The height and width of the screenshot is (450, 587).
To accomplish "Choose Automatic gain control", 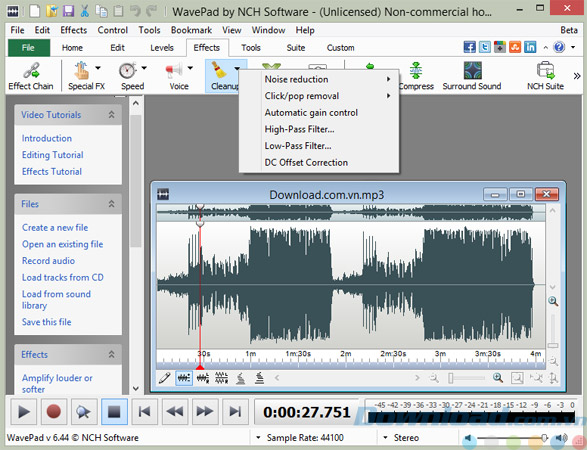I will pyautogui.click(x=319, y=113).
